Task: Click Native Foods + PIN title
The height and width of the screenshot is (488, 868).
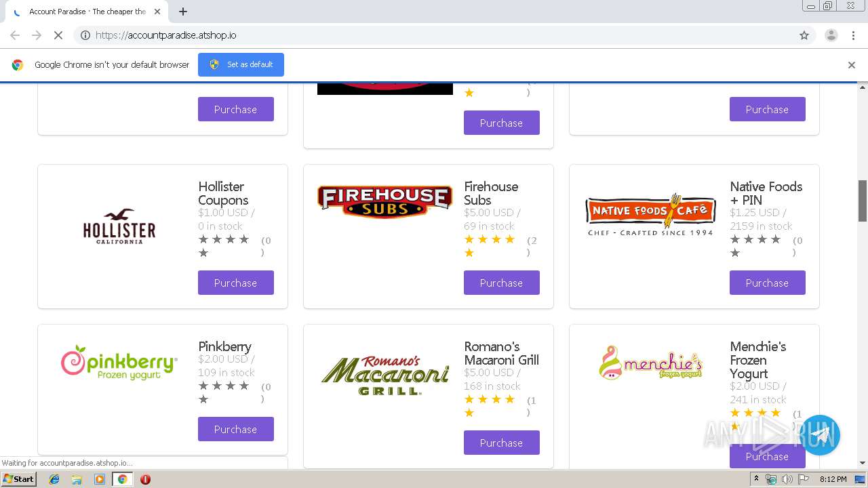Action: coord(766,193)
